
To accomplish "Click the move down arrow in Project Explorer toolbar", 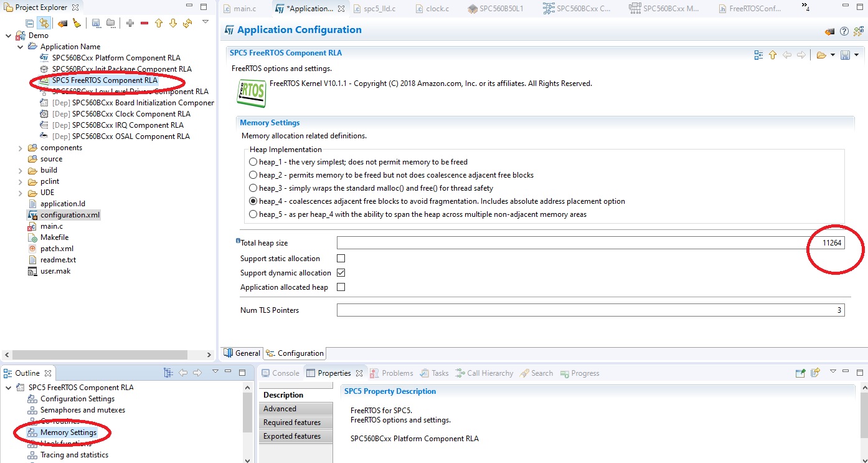I will pos(173,23).
